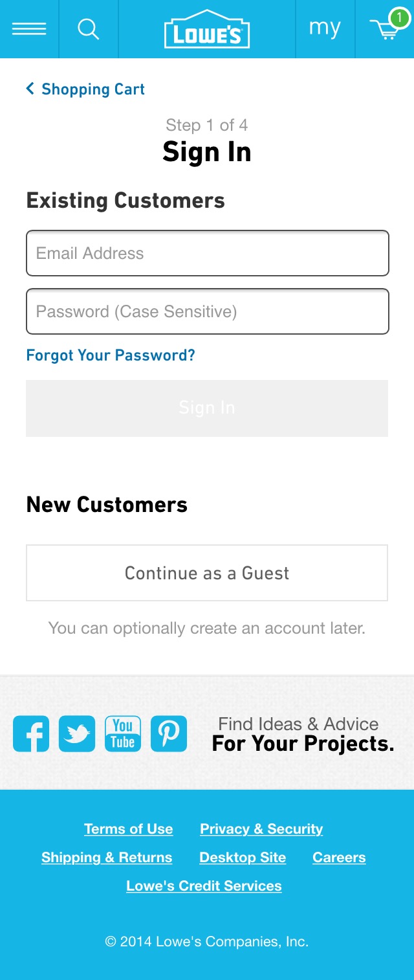
Task: Select the Password input field
Action: click(207, 311)
